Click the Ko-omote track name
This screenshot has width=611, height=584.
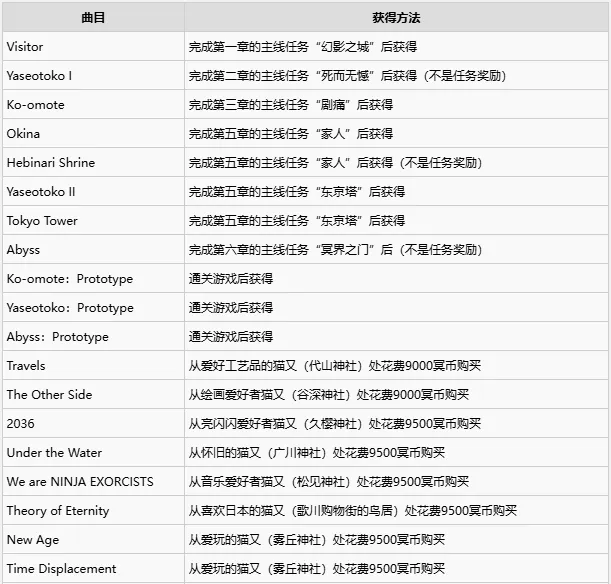[35, 104]
